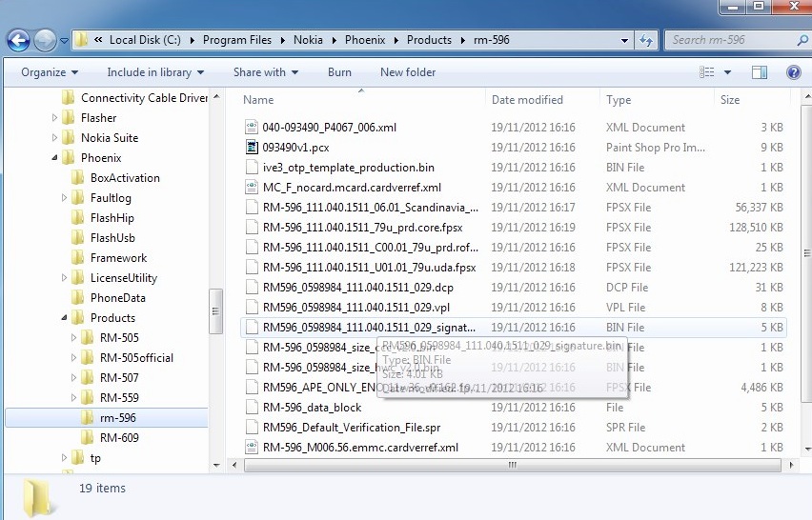Collapse the Phoenix folder node
This screenshot has height=520, width=812.
coord(54,158)
